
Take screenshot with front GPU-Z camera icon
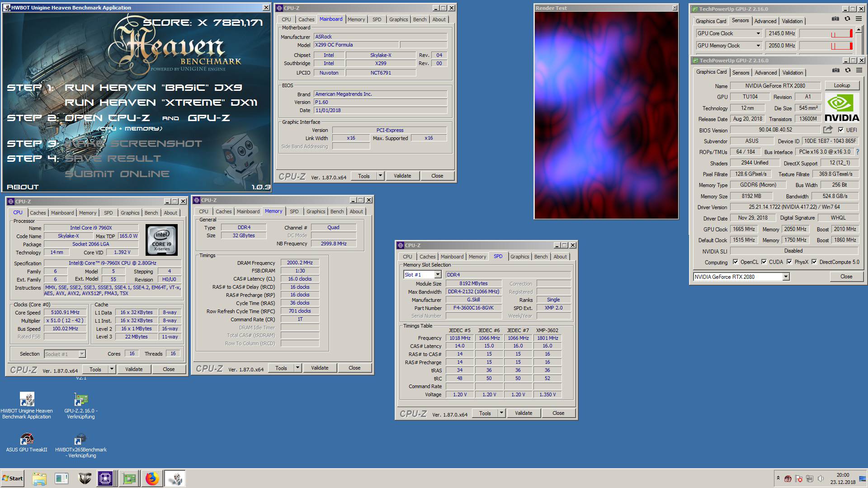[835, 70]
